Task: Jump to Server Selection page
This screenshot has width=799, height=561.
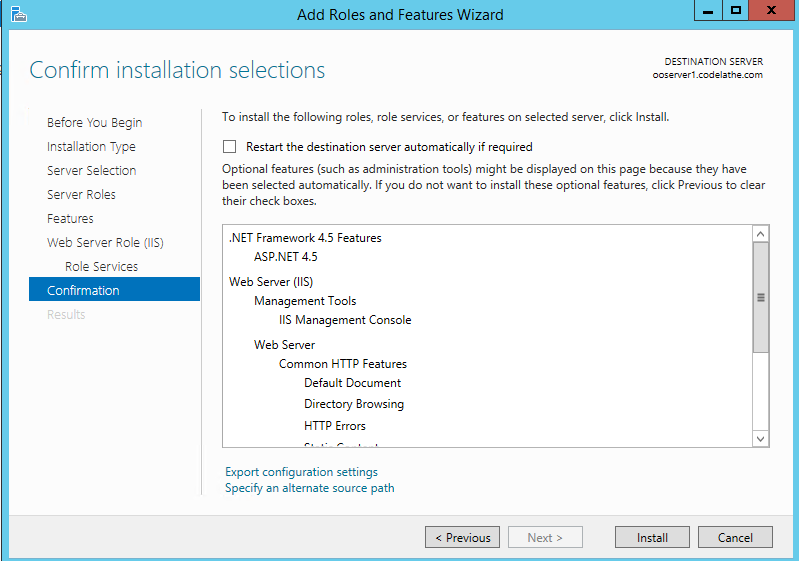Action: tap(91, 171)
